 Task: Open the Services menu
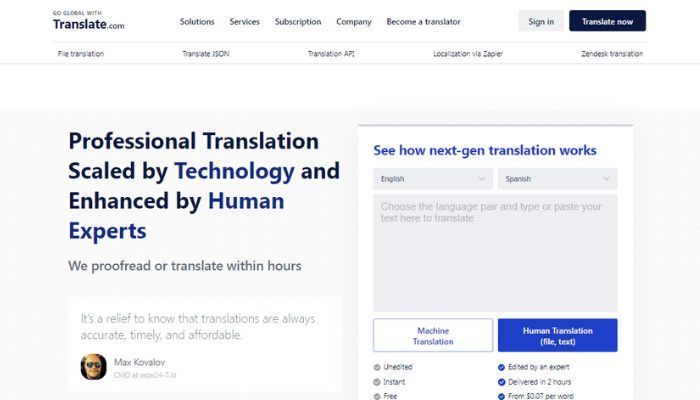point(244,21)
